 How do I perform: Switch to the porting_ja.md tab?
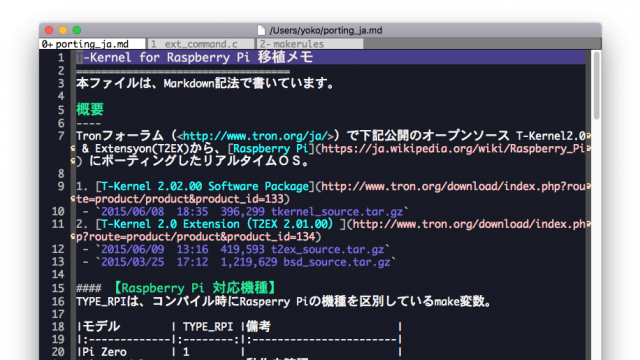(x=92, y=44)
